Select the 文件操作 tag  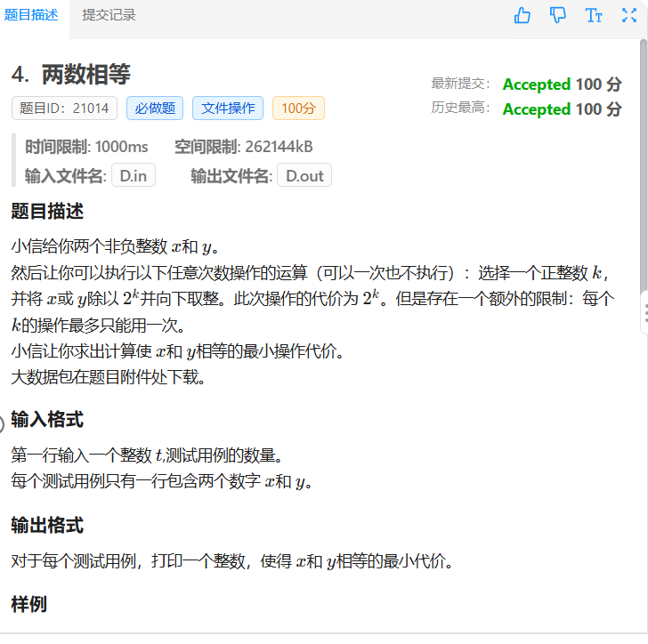(x=228, y=109)
